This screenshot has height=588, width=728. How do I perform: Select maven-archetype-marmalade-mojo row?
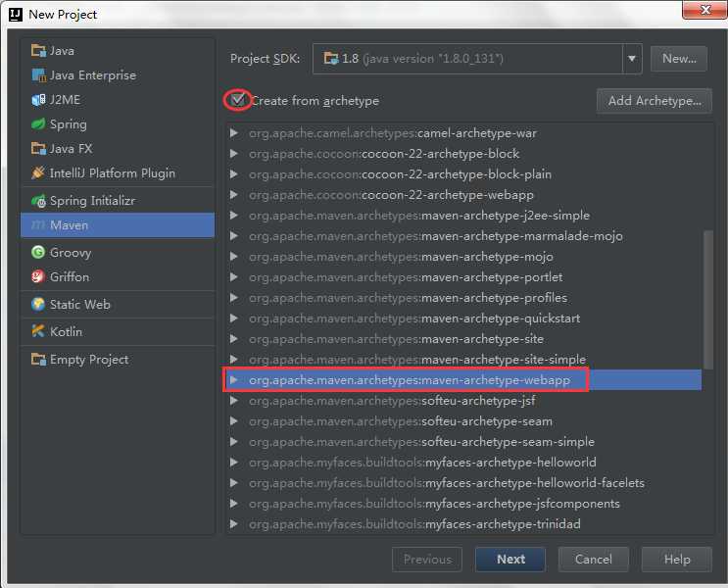pyautogui.click(x=464, y=236)
